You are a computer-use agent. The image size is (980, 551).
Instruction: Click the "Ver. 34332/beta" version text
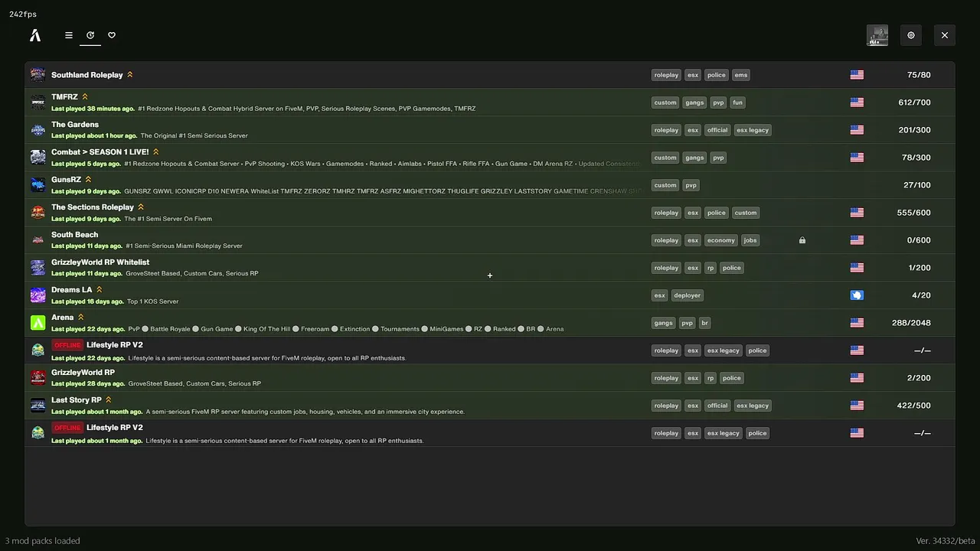[x=946, y=541]
